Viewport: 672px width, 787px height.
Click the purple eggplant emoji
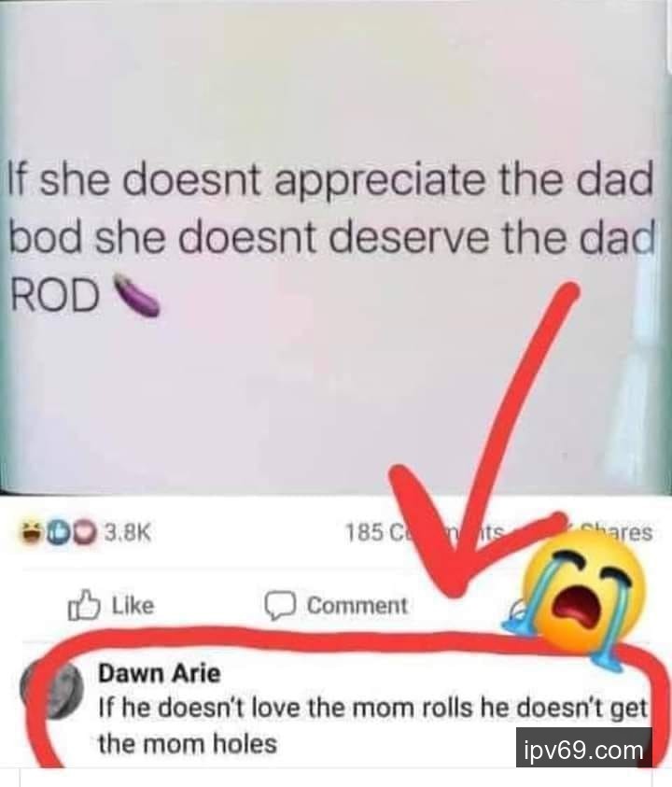(x=136, y=296)
